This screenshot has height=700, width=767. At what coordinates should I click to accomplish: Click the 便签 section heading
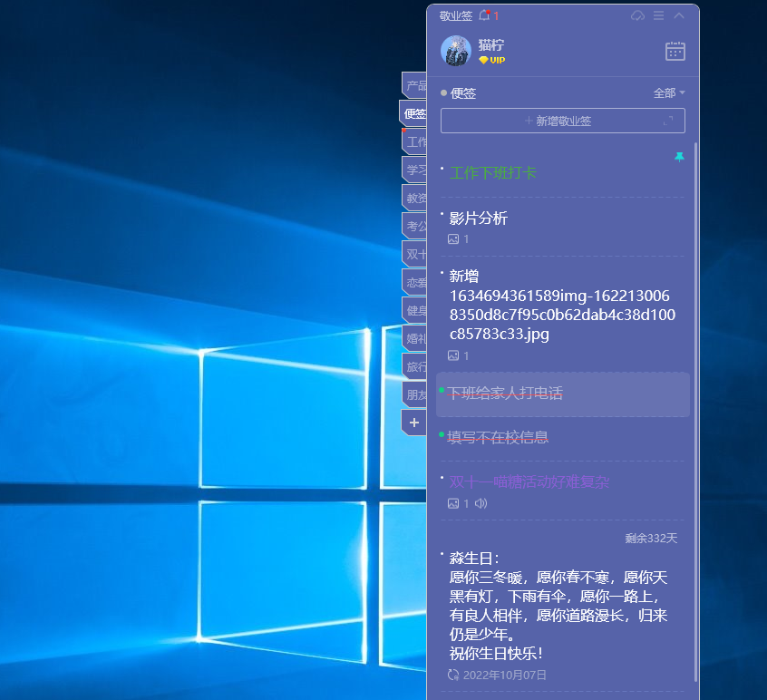point(462,93)
